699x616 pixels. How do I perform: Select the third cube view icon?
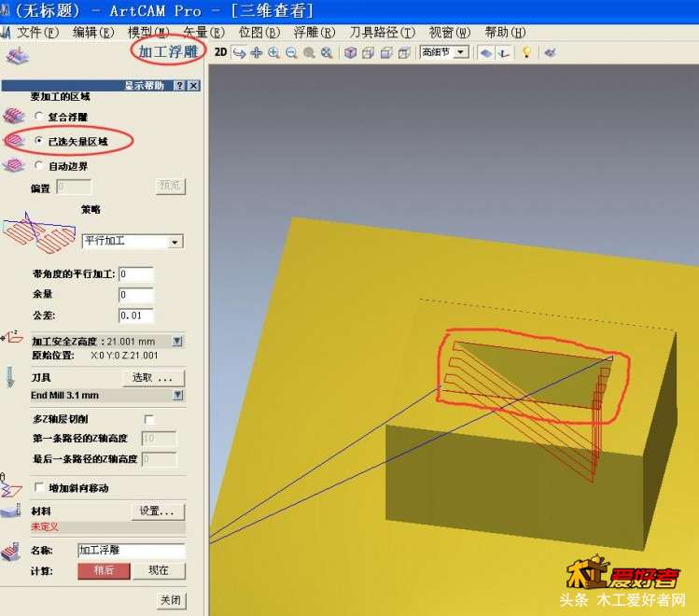386,52
